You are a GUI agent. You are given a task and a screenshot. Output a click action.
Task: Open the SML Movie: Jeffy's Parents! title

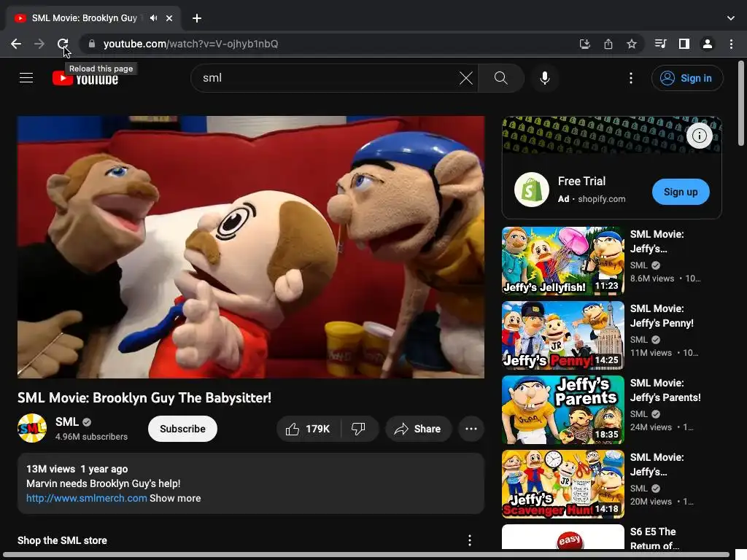click(x=665, y=390)
